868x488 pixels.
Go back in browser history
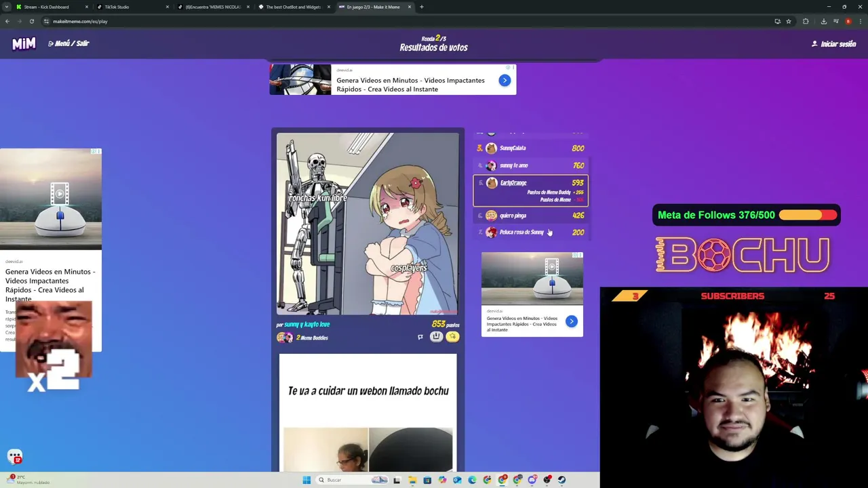[x=7, y=21]
